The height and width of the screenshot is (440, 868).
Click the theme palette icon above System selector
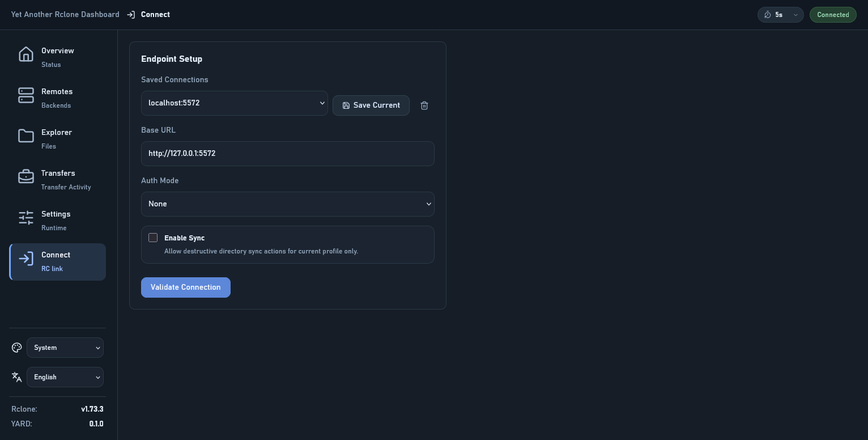click(x=16, y=348)
